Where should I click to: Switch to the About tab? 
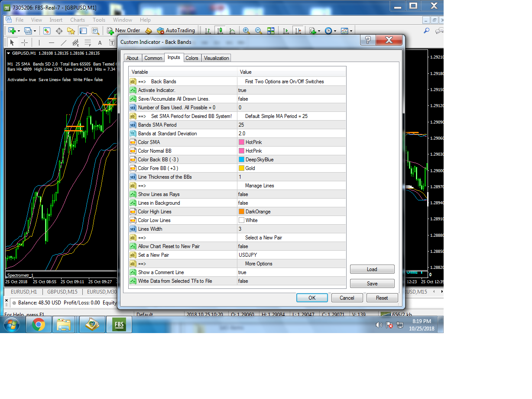133,58
